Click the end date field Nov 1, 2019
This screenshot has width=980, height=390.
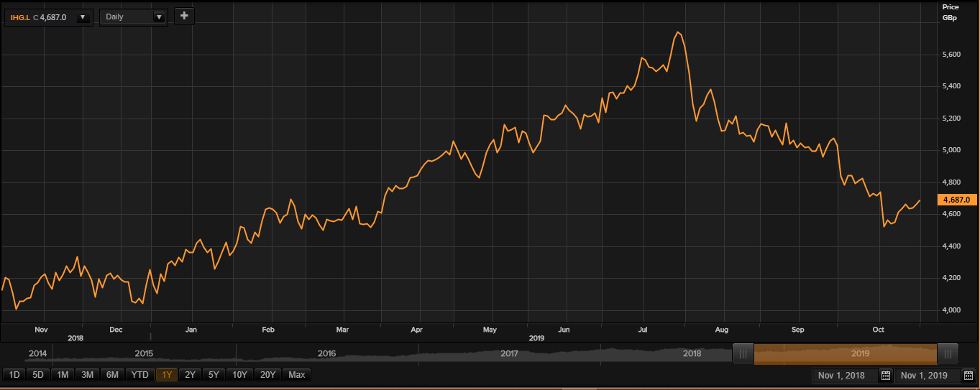coord(928,376)
